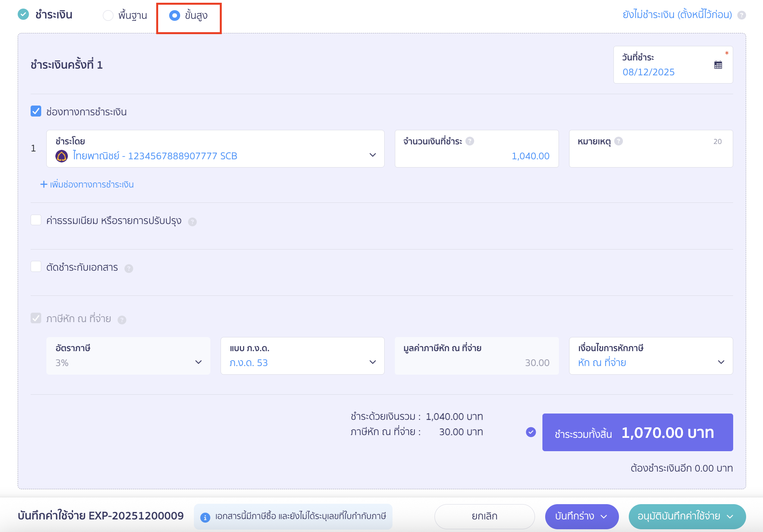This screenshot has height=532, width=763.
Task: Click help icon beside ค่าธรรมเนียม หรือรายการปรับปรุง
Action: pos(192,222)
